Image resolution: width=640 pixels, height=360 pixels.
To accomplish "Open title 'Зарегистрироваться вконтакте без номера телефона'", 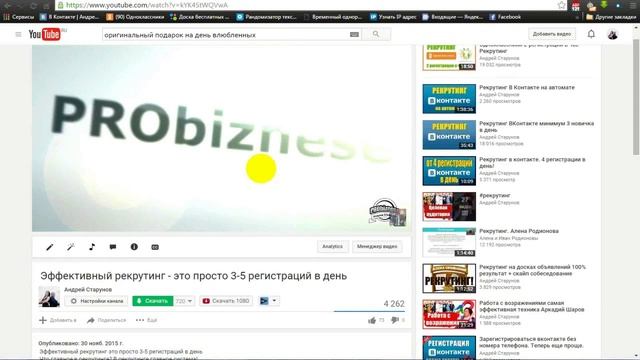I will 531,342.
